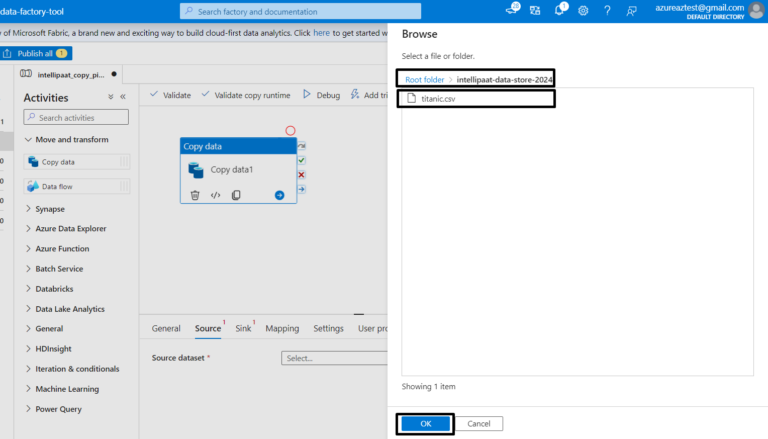Click the Search activities field
Screen dimensions: 768x439
pos(76,118)
